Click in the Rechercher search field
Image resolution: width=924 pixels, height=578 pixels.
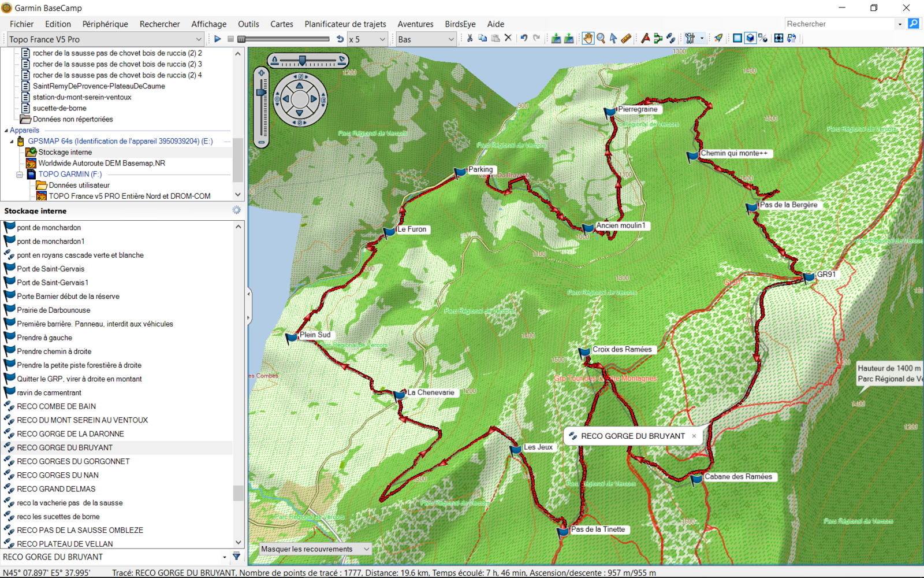click(x=840, y=24)
